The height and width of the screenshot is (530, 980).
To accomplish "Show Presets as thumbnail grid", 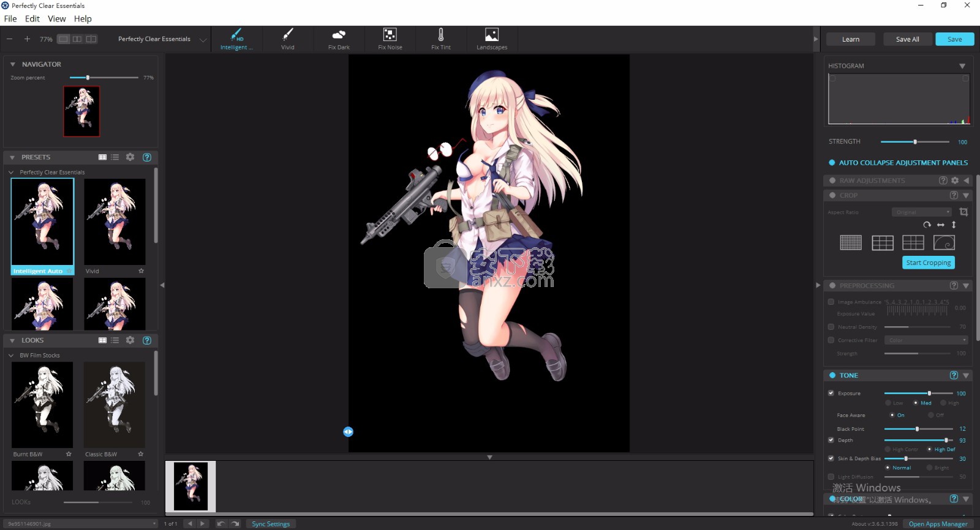I will [102, 157].
